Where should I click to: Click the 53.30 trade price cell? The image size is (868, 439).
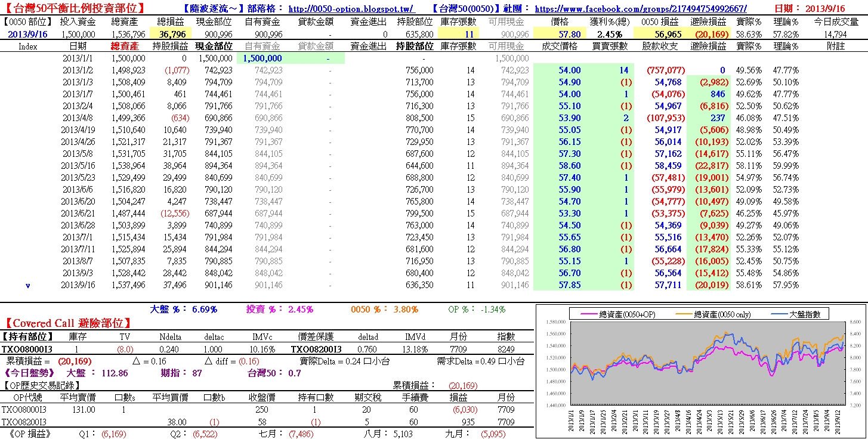tap(569, 214)
